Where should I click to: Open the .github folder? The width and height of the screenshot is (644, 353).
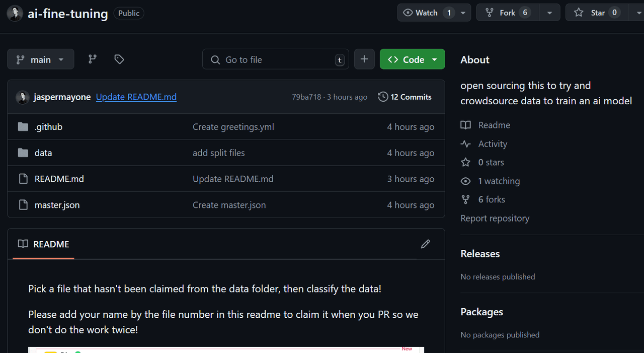[x=48, y=127]
